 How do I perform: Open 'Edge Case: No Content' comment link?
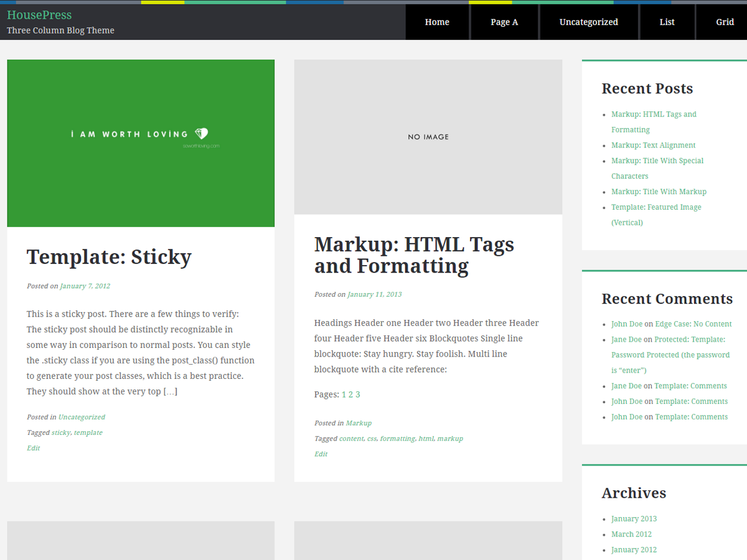[693, 324]
